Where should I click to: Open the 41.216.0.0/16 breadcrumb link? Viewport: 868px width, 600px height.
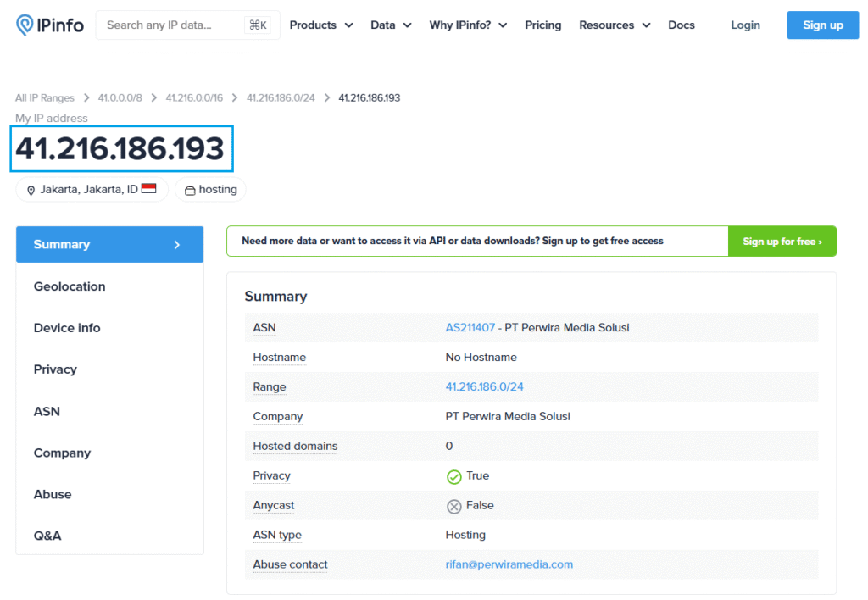(194, 98)
